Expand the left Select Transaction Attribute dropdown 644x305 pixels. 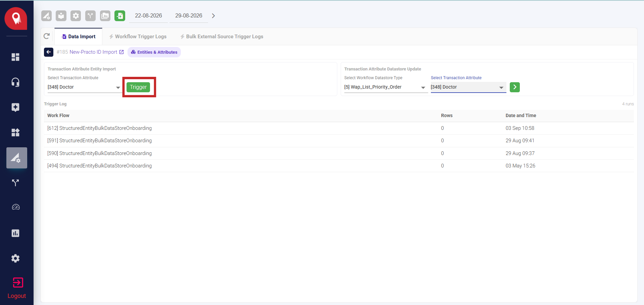coord(84,87)
